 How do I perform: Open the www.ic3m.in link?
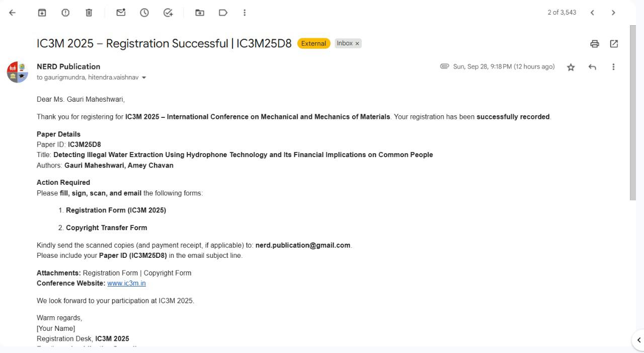coord(126,283)
